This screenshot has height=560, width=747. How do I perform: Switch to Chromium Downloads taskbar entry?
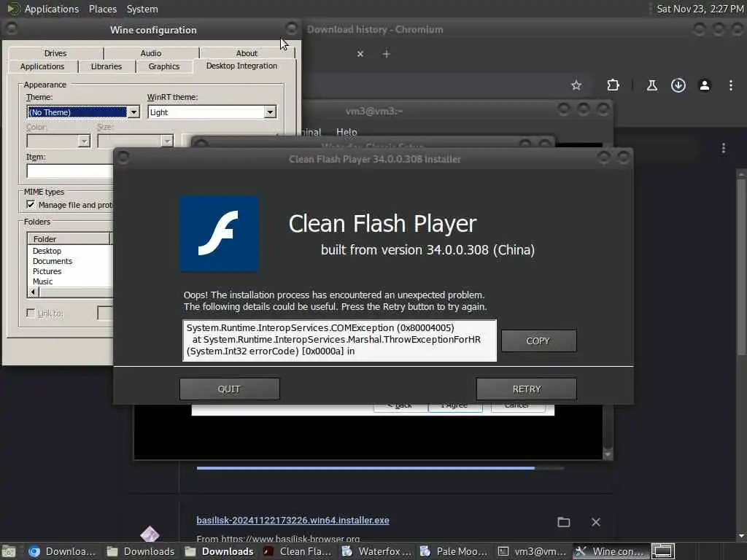pyautogui.click(x=62, y=551)
